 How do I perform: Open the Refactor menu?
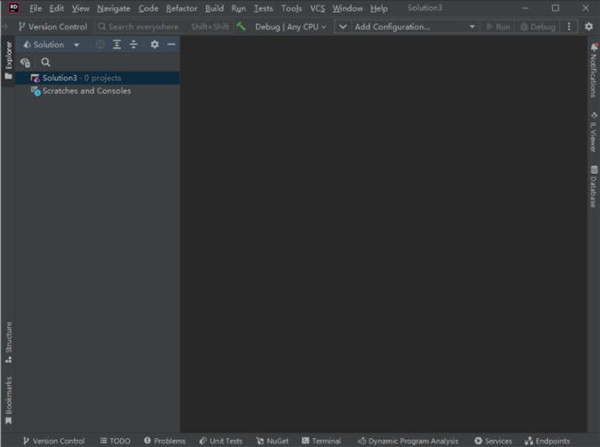tap(182, 8)
